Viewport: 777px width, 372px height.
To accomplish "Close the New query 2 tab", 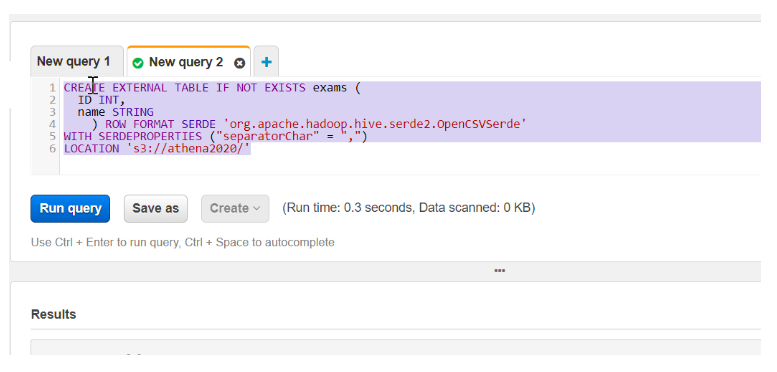I will click(239, 63).
